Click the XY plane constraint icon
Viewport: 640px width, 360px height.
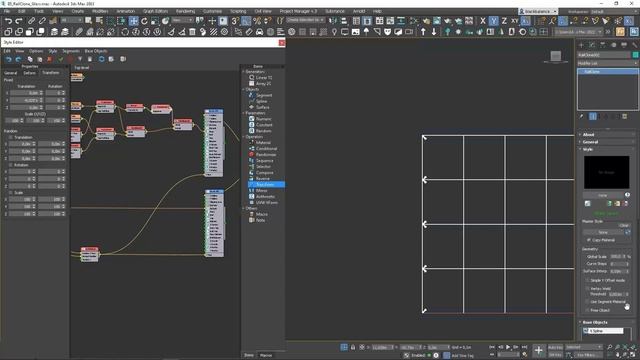(x=515, y=20)
